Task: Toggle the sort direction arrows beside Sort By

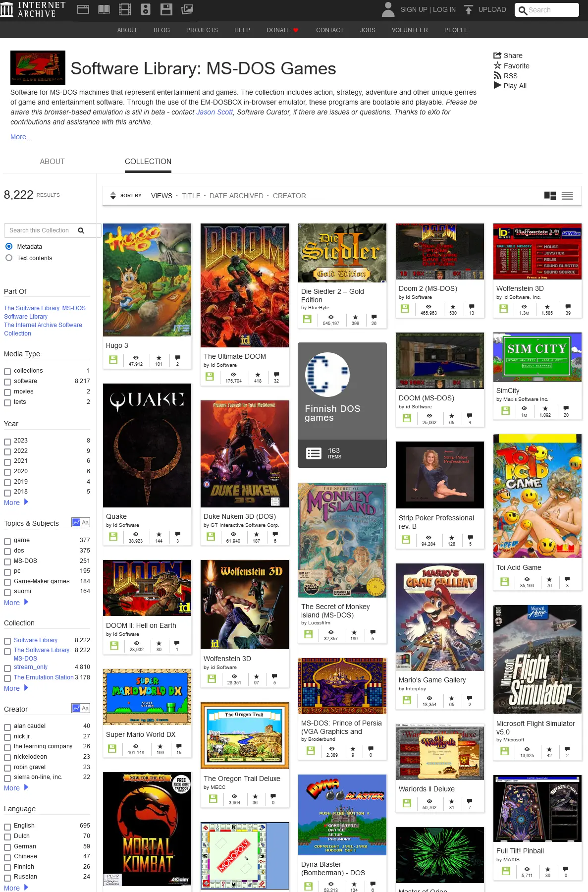Action: [x=113, y=196]
